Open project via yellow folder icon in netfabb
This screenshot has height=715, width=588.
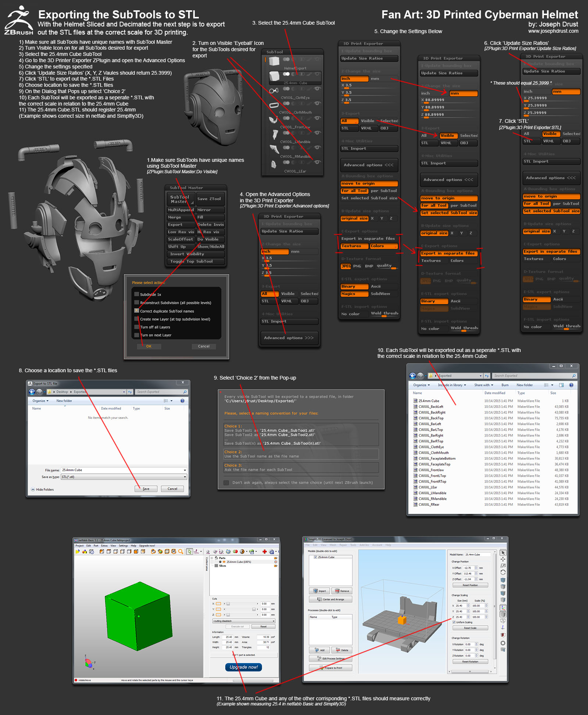pos(78,551)
